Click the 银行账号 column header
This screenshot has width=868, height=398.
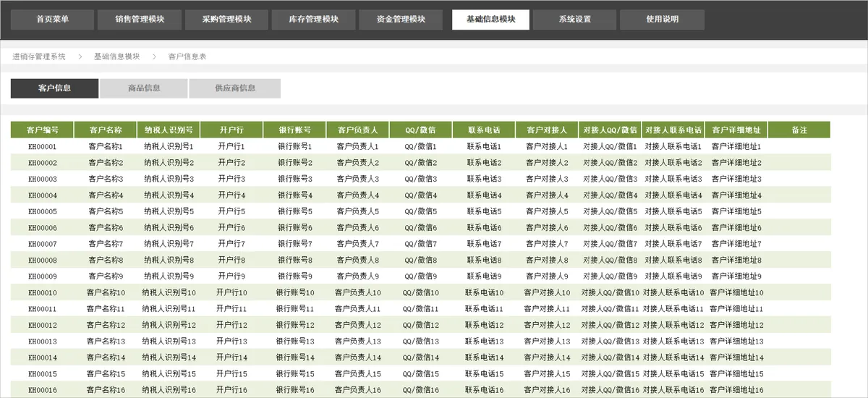295,130
